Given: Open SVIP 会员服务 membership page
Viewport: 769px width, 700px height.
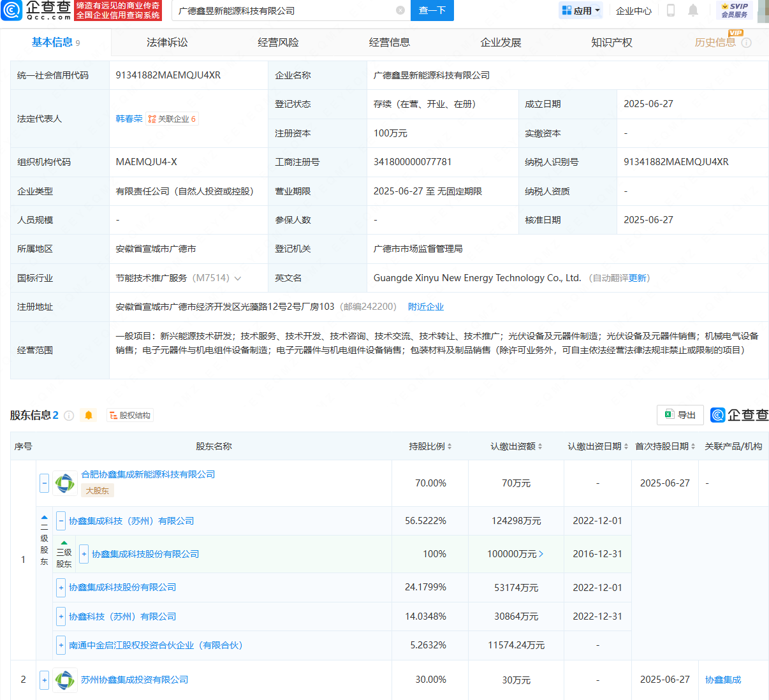Looking at the screenshot, I should (x=734, y=9).
